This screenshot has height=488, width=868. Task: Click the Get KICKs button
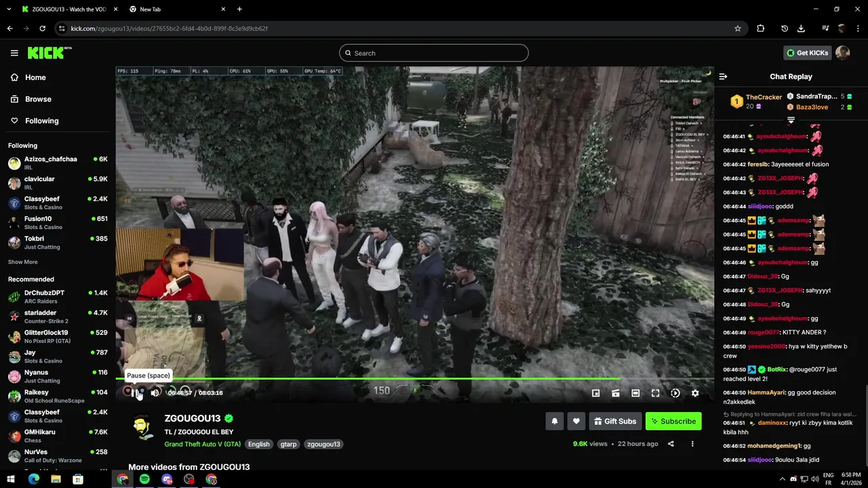tap(807, 53)
